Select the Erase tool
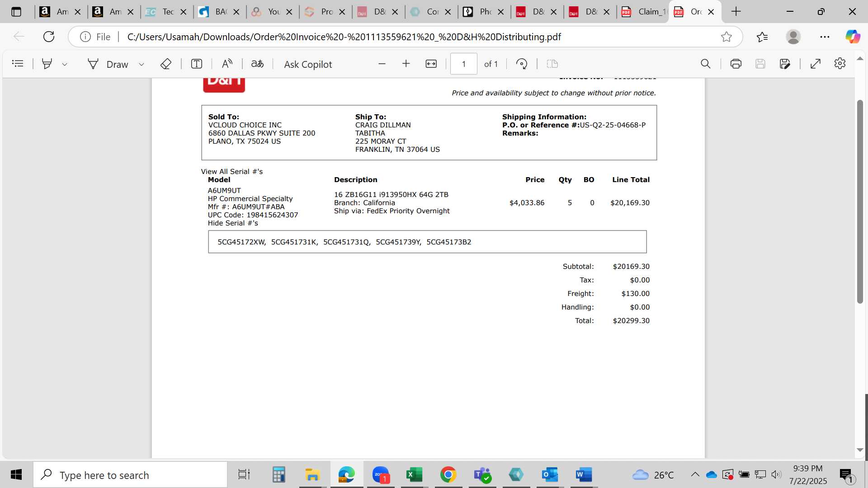 (x=165, y=64)
